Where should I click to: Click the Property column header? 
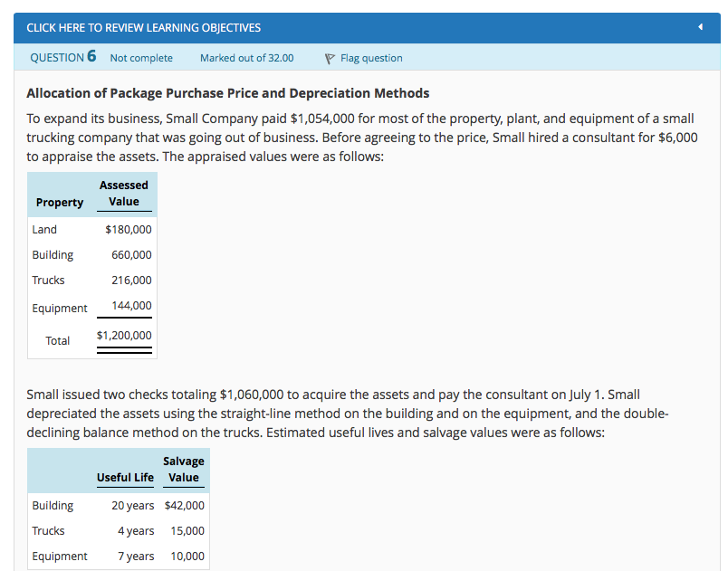point(60,203)
